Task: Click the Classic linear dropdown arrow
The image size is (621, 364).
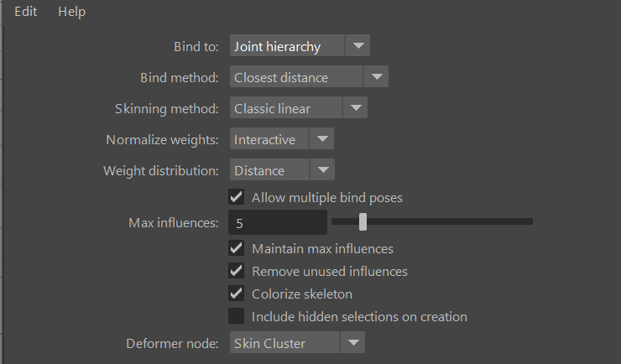Action: (x=356, y=108)
